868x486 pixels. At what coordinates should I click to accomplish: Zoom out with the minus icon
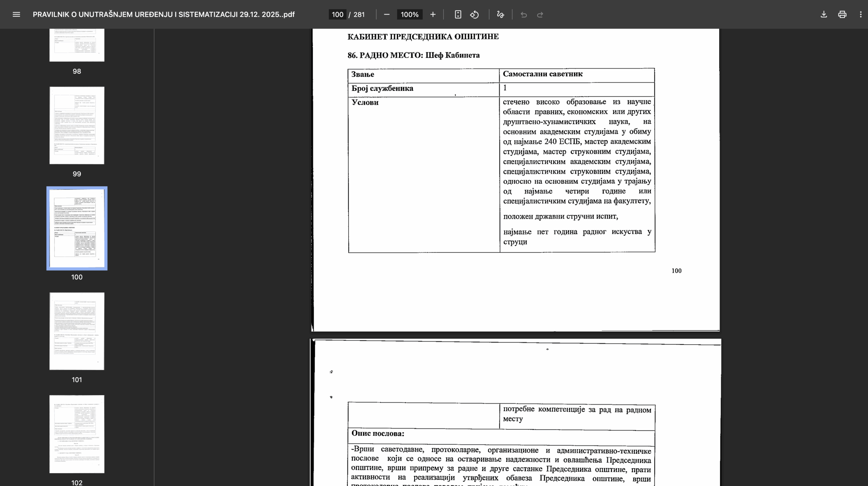(x=387, y=15)
